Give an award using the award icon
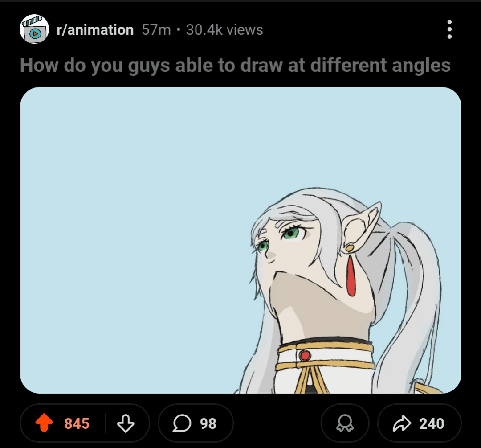This screenshot has height=448, width=481. [x=345, y=423]
